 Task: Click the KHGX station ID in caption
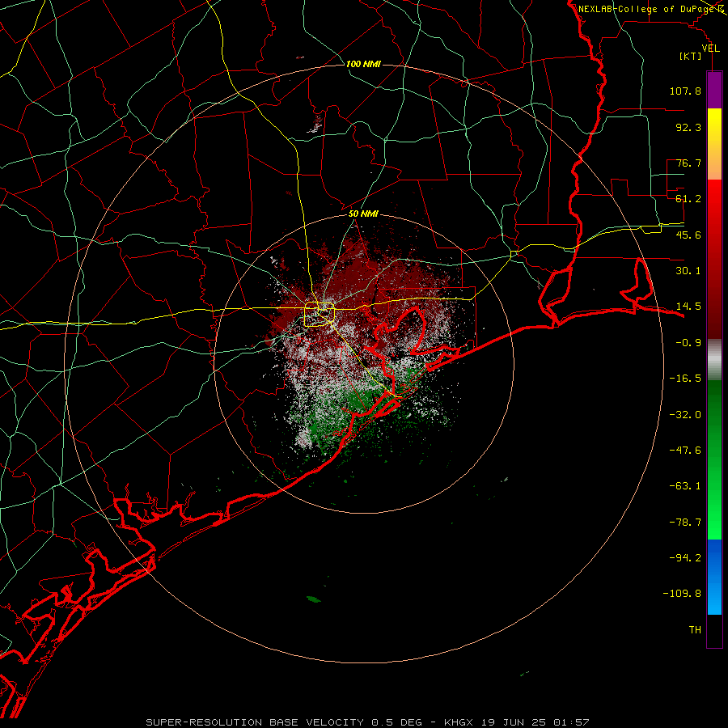(459, 722)
